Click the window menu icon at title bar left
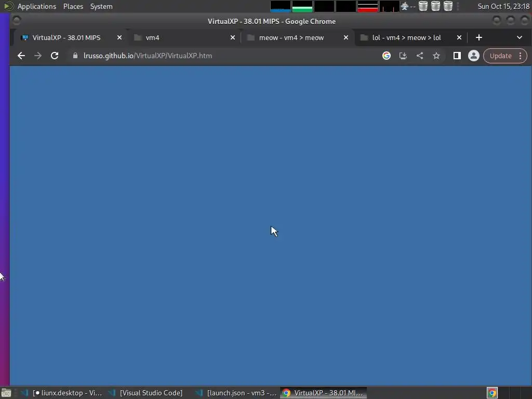This screenshot has width=532, height=399. (x=16, y=21)
